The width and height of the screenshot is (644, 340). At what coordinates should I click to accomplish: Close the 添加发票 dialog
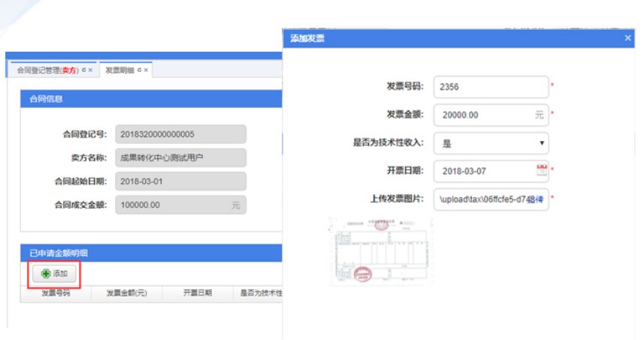click(x=627, y=38)
